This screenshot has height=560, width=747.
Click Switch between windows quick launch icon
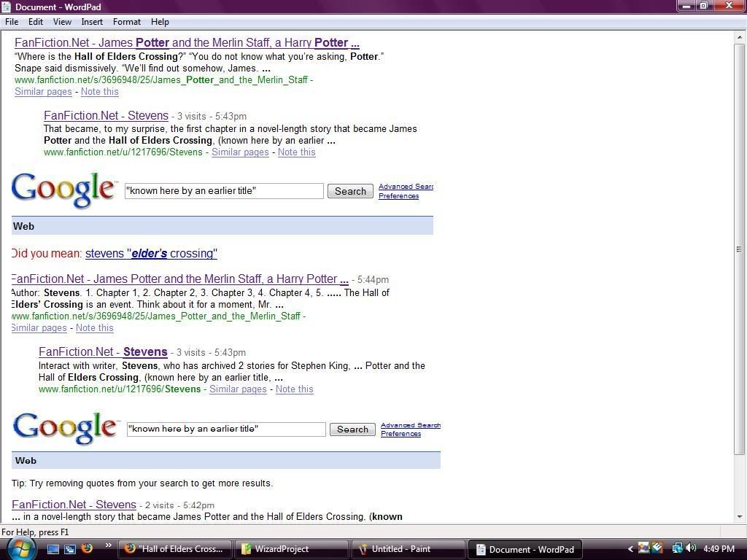[69, 549]
